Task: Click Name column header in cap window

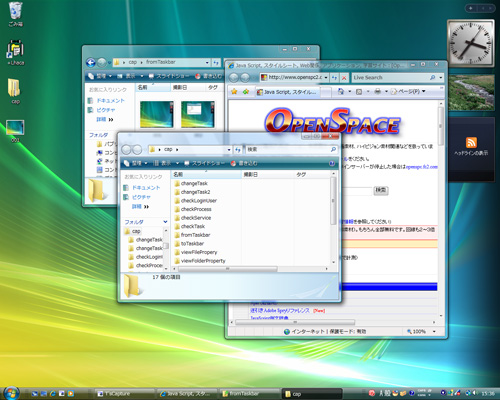Action: pyautogui.click(x=206, y=174)
